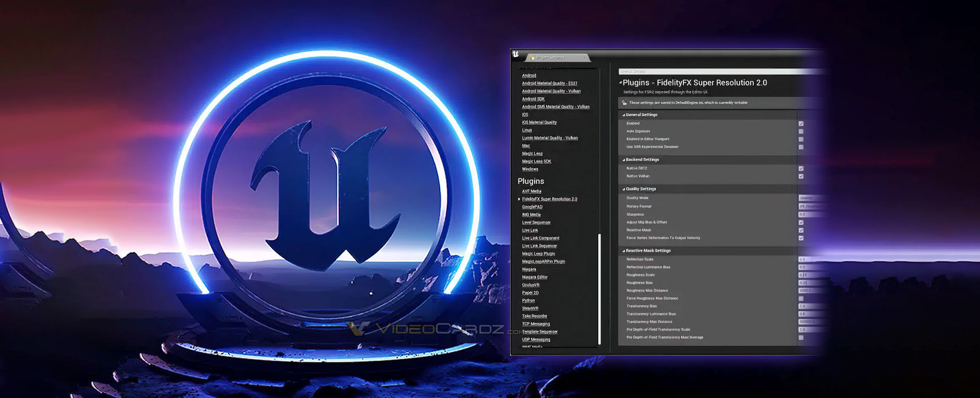This screenshot has height=398, width=980.
Task: Open the Android Material Quality - Vulkan link
Action: click(551, 91)
